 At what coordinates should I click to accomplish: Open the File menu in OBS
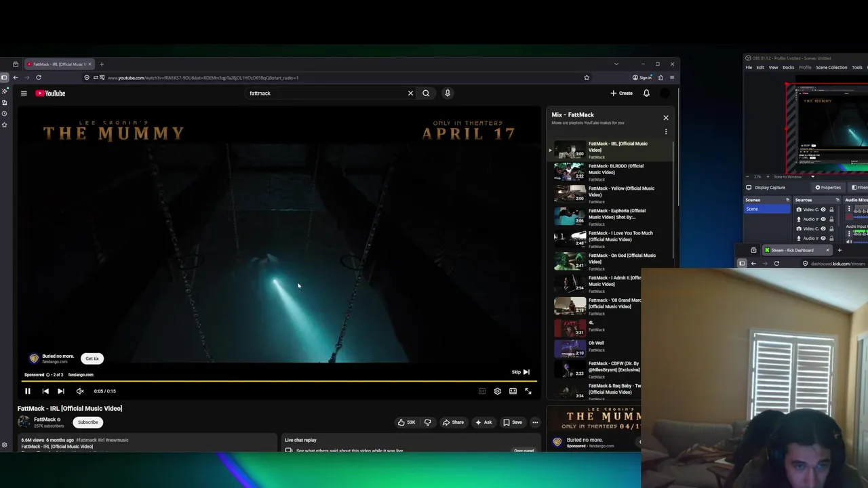click(749, 68)
